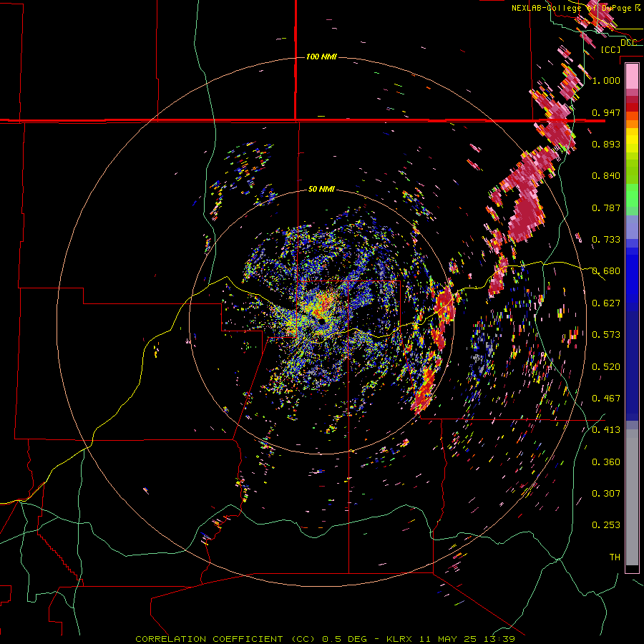Click the '0.5 DEG' tilt text in caption

(346, 639)
